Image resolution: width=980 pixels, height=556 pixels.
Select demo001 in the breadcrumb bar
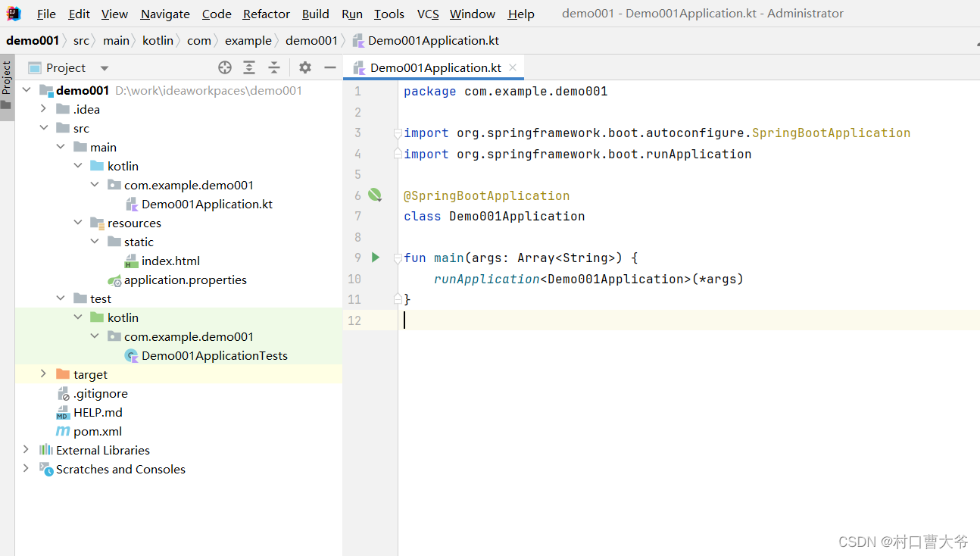point(33,41)
